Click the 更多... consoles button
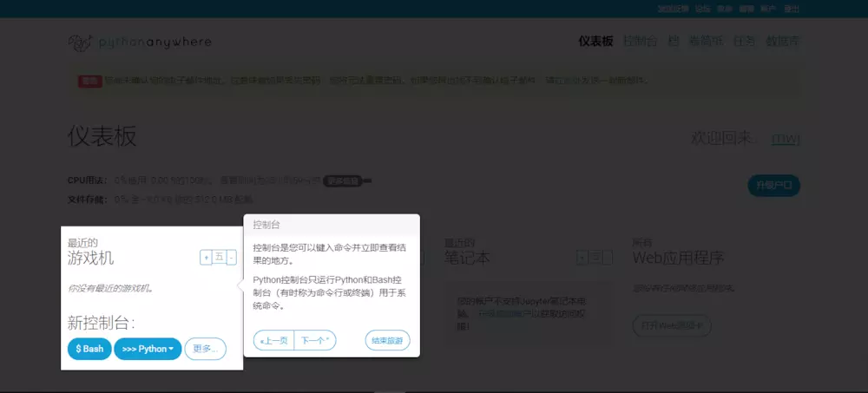This screenshot has height=393, width=868. point(206,349)
